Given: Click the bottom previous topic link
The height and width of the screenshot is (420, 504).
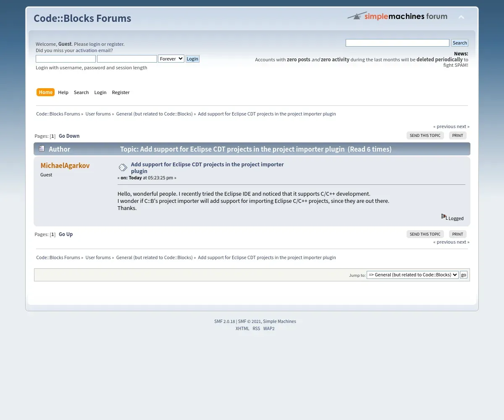Looking at the screenshot, I should point(444,242).
